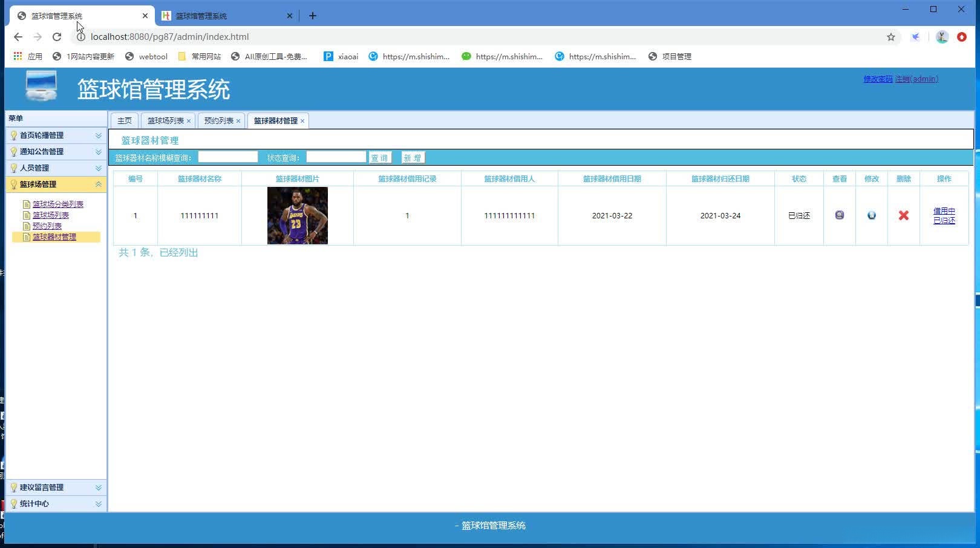Select 篮球器材管理 in the sidebar
Screen dimensions: 980x548
[54, 237]
